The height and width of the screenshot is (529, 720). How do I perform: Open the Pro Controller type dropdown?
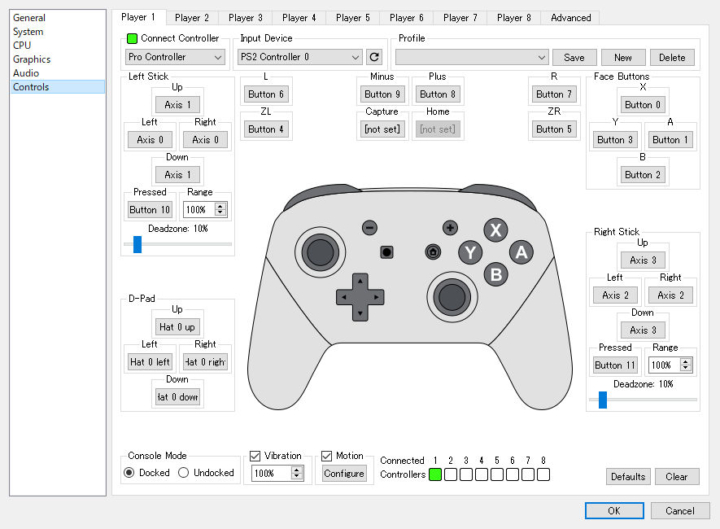click(x=174, y=57)
